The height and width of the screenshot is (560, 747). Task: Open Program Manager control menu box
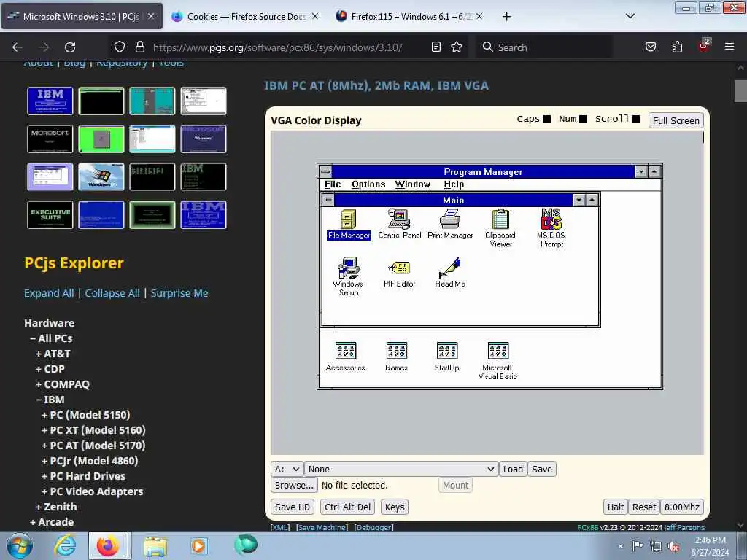325,171
